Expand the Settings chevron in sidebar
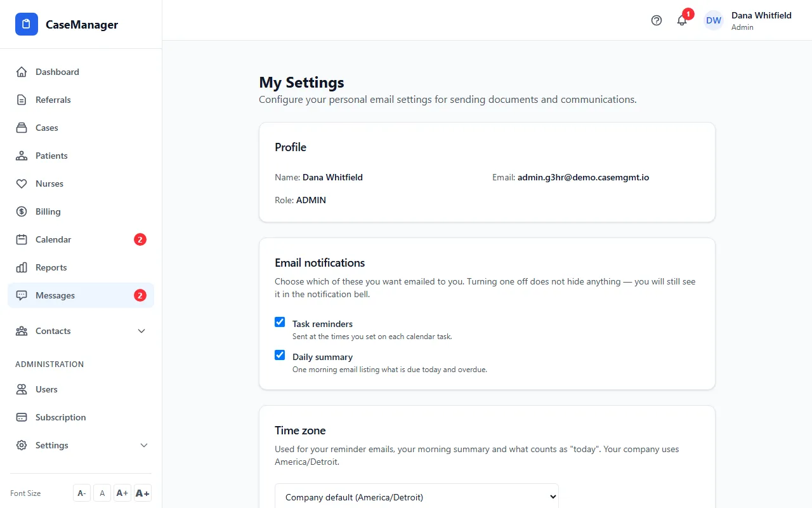The image size is (812, 508). (x=144, y=445)
